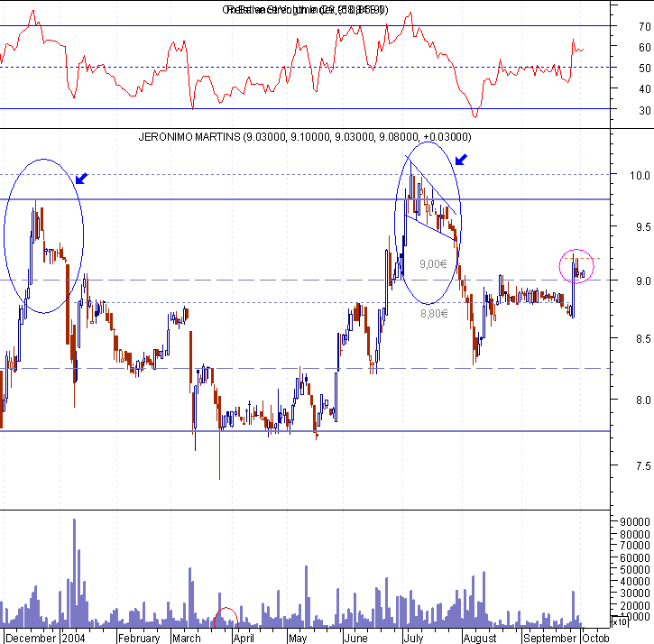Click the September month label
This screenshot has height=644, width=654.
(549, 639)
